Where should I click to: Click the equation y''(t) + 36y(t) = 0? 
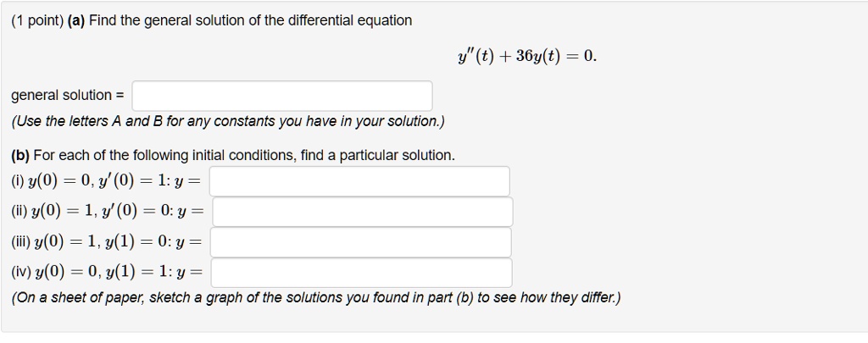point(527,56)
